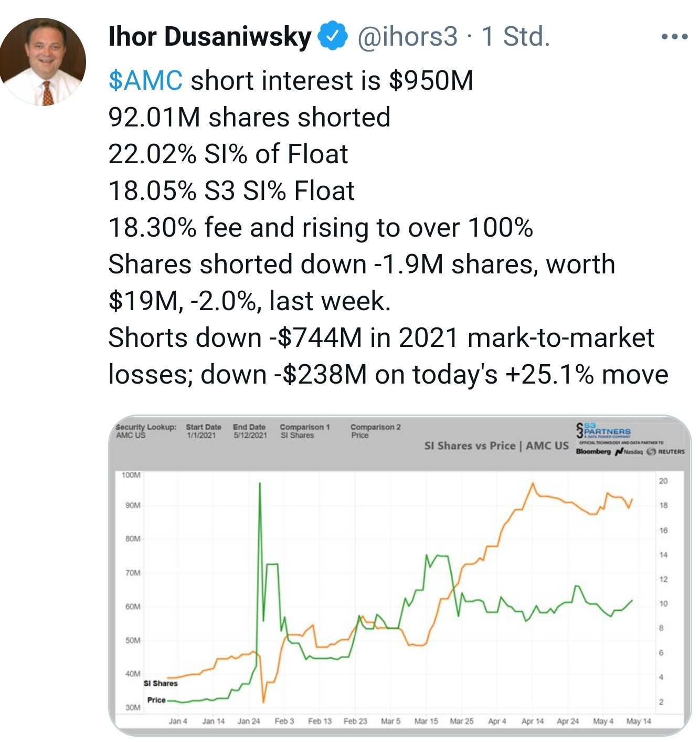Toggle the Price series visibility
This screenshot has height=742, width=700.
[x=156, y=700]
